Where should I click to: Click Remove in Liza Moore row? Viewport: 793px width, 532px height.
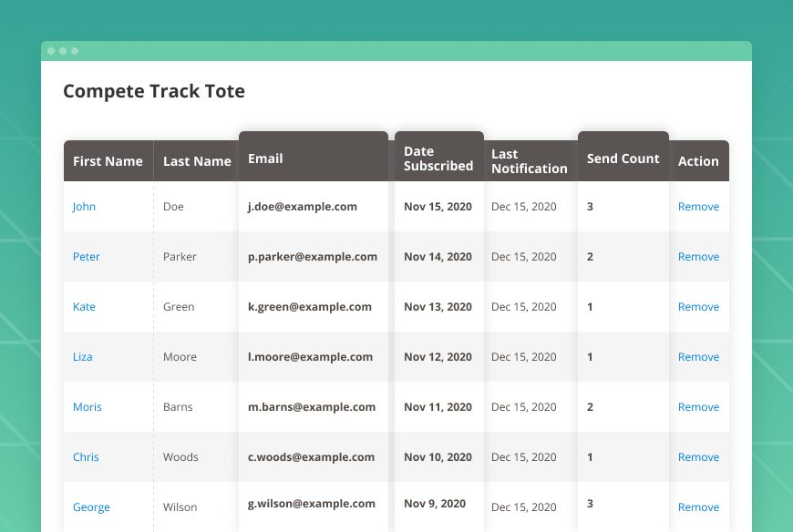pyautogui.click(x=698, y=357)
